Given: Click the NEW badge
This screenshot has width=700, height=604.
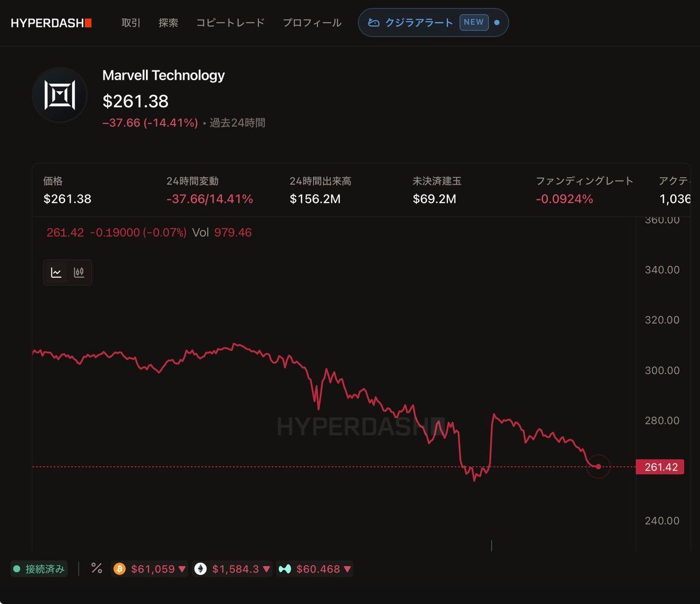Looking at the screenshot, I should (x=474, y=22).
